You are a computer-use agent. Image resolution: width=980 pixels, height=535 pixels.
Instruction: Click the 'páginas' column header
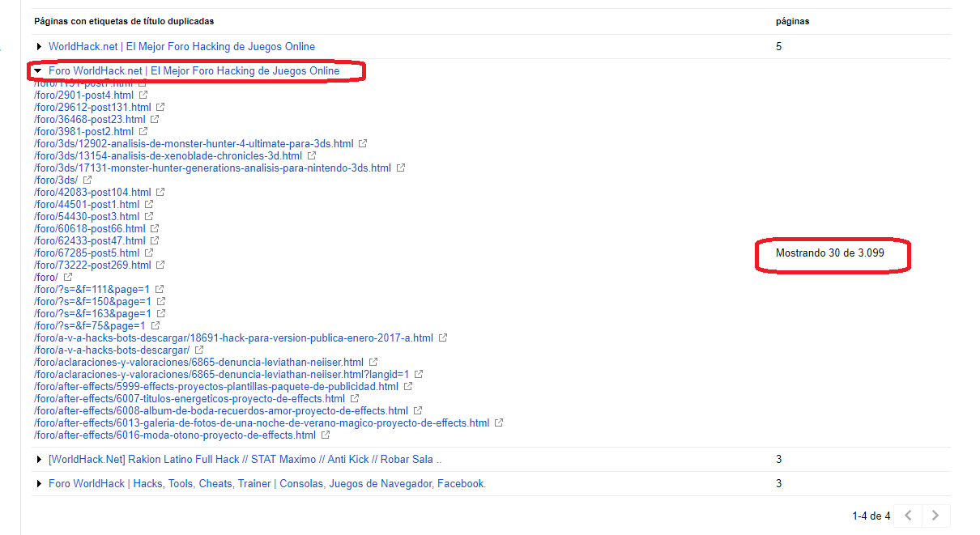(x=792, y=22)
